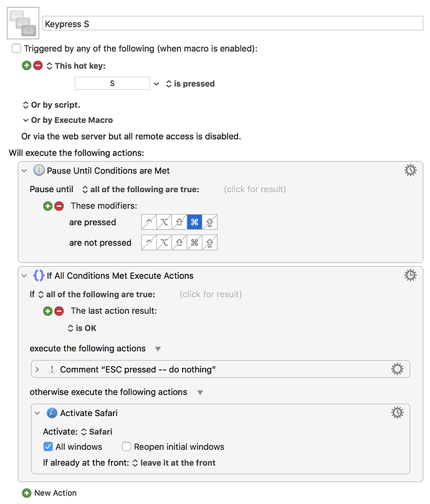Click the gear icon on If All Conditions action
Image resolution: width=430 pixels, height=504 pixels.
[410, 275]
